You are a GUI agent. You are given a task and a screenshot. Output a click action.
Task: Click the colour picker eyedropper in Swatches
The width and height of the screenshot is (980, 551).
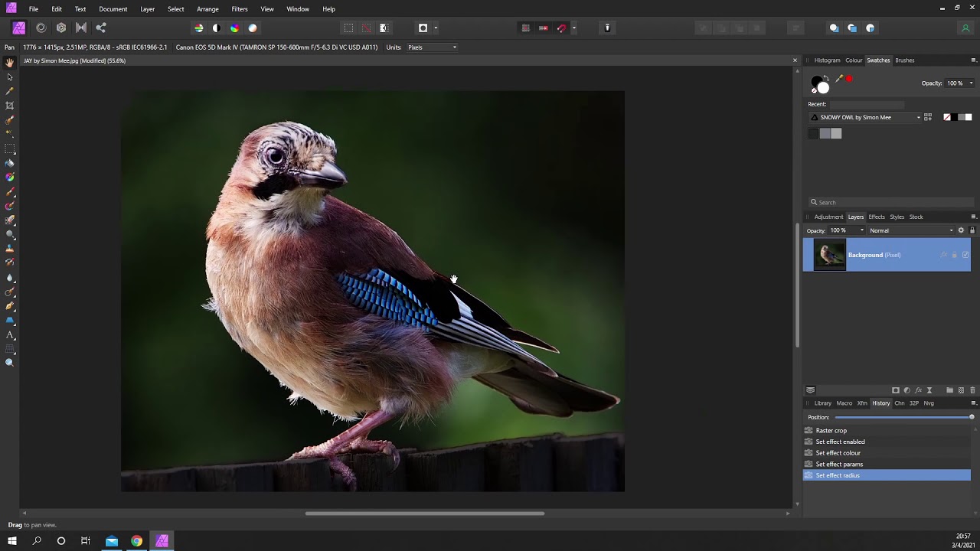point(839,79)
